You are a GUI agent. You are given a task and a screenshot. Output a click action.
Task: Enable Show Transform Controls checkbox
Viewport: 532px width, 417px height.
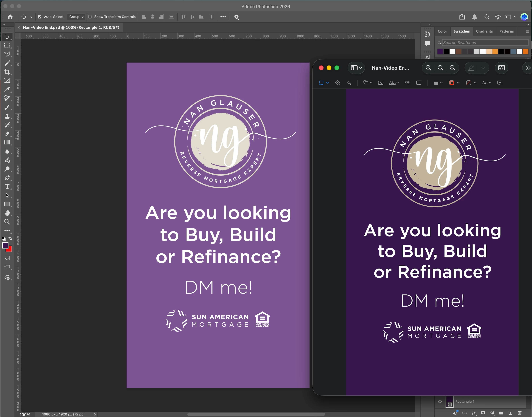click(x=90, y=17)
